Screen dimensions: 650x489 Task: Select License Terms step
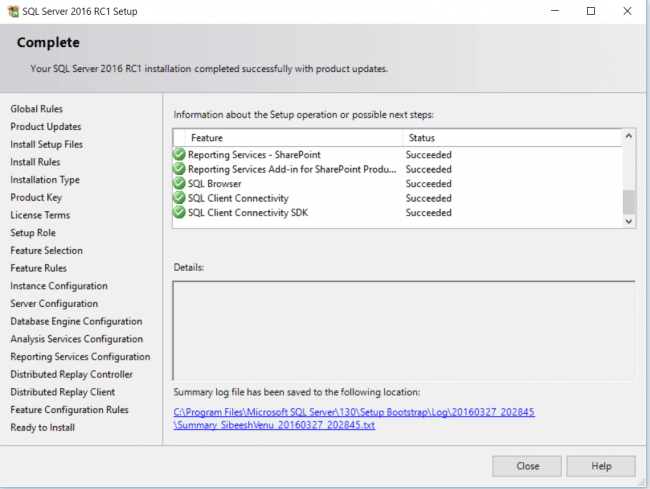click(40, 215)
